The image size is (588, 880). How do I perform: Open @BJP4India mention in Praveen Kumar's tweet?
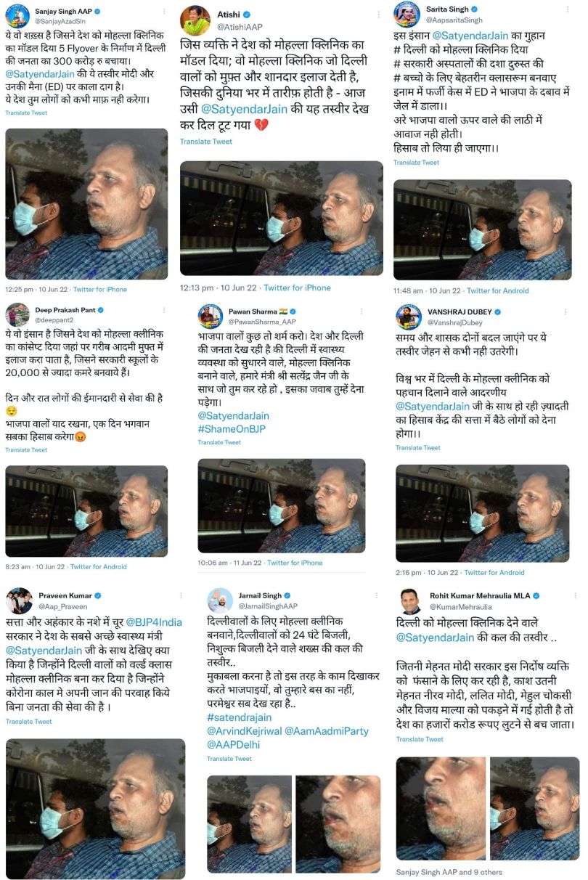coord(154,622)
